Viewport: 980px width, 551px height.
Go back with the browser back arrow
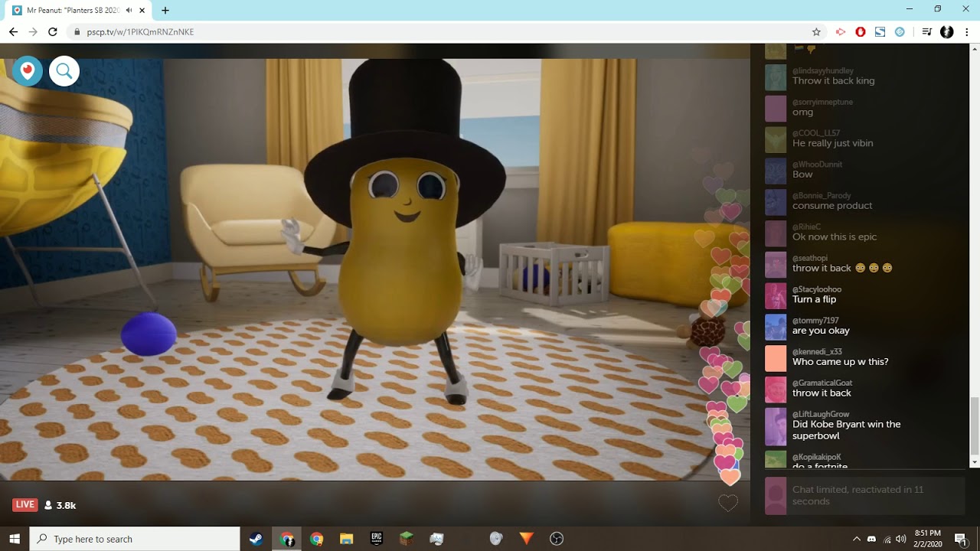(x=13, y=32)
